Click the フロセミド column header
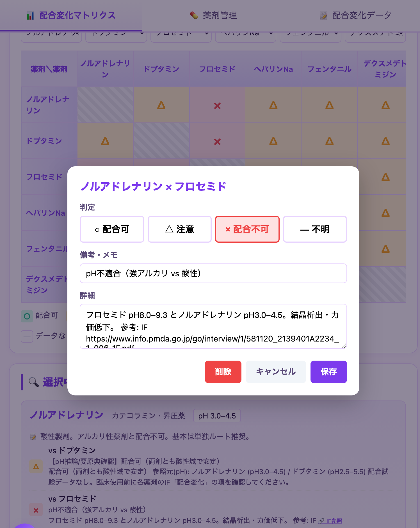This screenshot has width=420, height=528. click(x=217, y=69)
